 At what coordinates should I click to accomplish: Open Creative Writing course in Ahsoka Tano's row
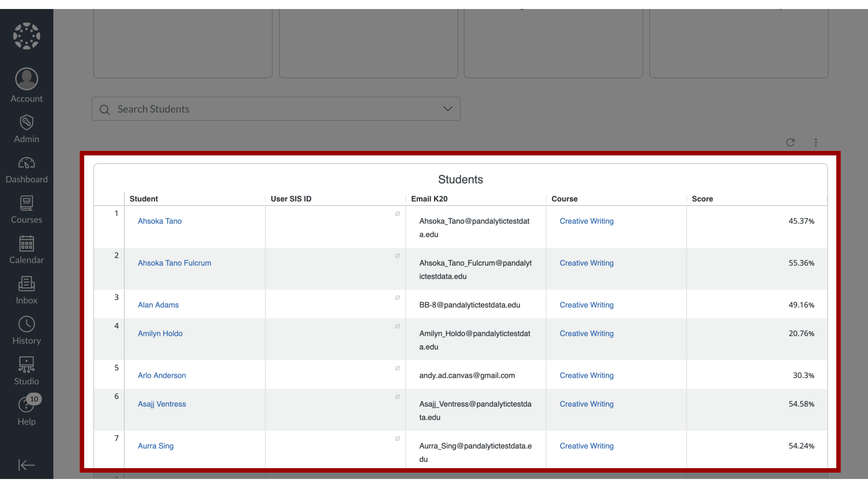[x=586, y=221]
